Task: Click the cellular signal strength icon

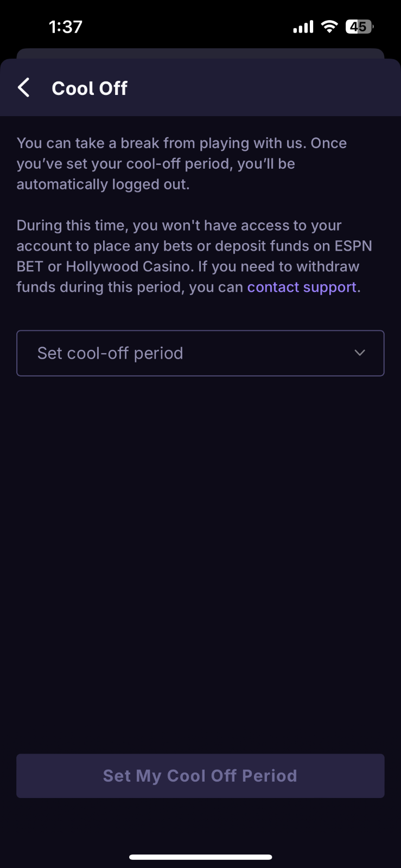Action: pos(303,27)
